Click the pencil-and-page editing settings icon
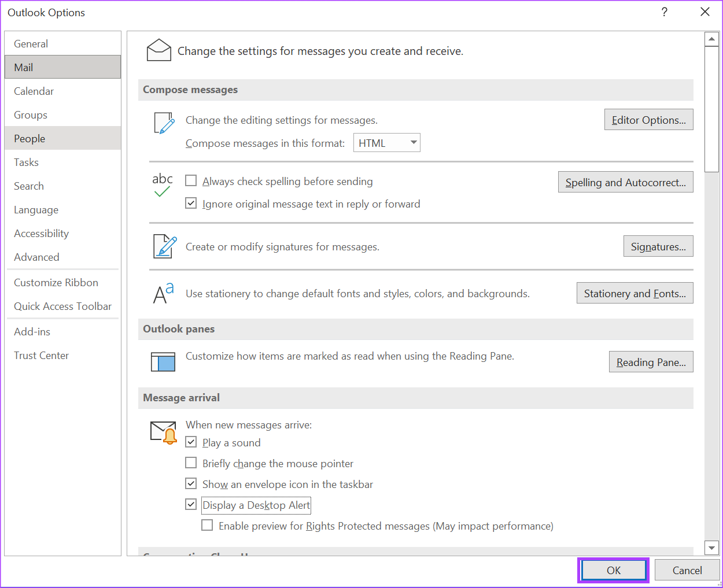Viewport: 723px width, 588px height. [x=164, y=123]
